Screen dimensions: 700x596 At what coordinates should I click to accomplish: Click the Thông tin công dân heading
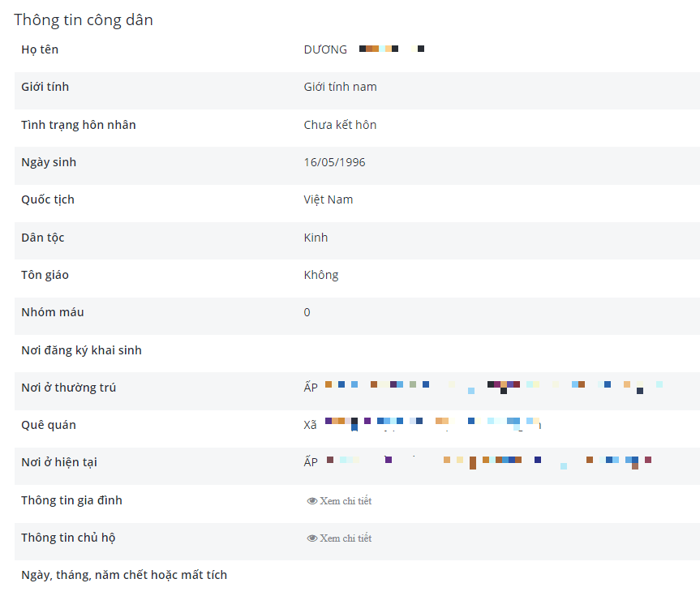(x=84, y=20)
